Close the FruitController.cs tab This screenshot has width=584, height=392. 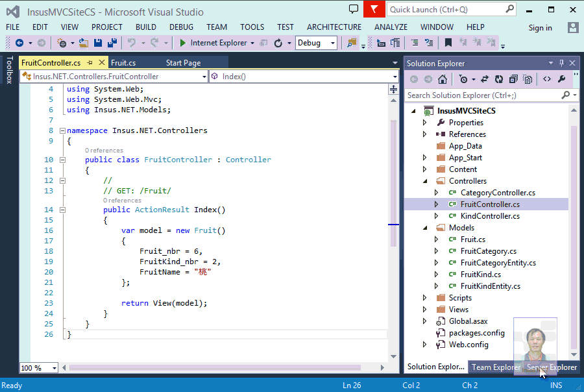point(102,63)
